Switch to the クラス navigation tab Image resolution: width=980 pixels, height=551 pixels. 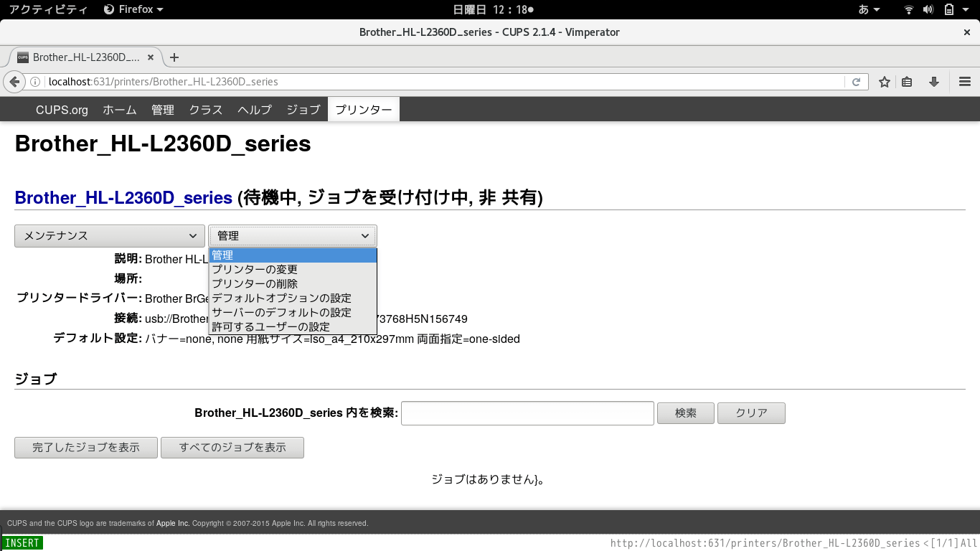206,110
